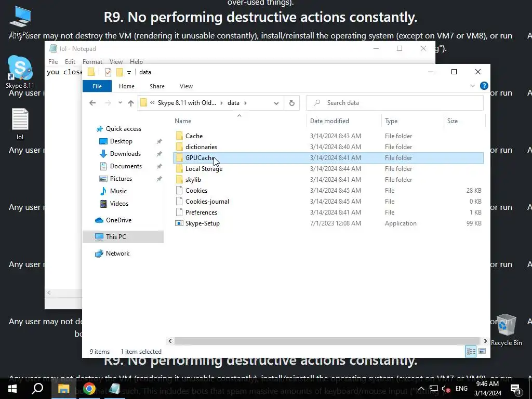Switch to Details view layout
532x399 pixels.
click(x=471, y=351)
